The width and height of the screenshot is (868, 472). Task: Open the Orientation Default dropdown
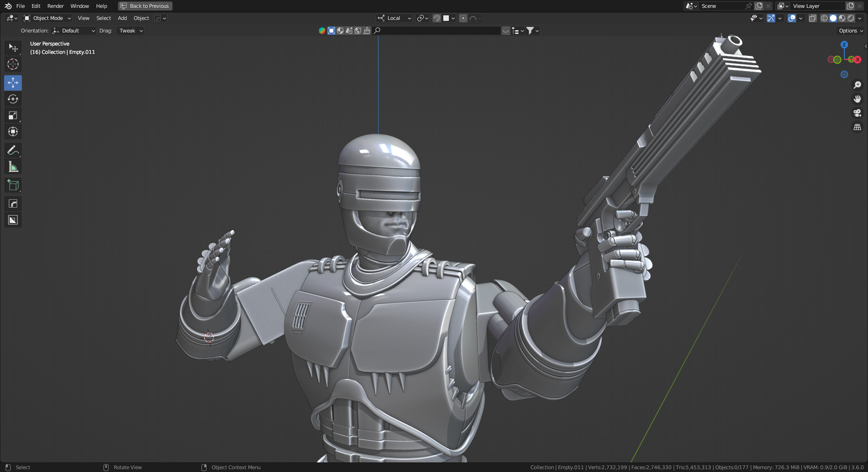pyautogui.click(x=74, y=31)
